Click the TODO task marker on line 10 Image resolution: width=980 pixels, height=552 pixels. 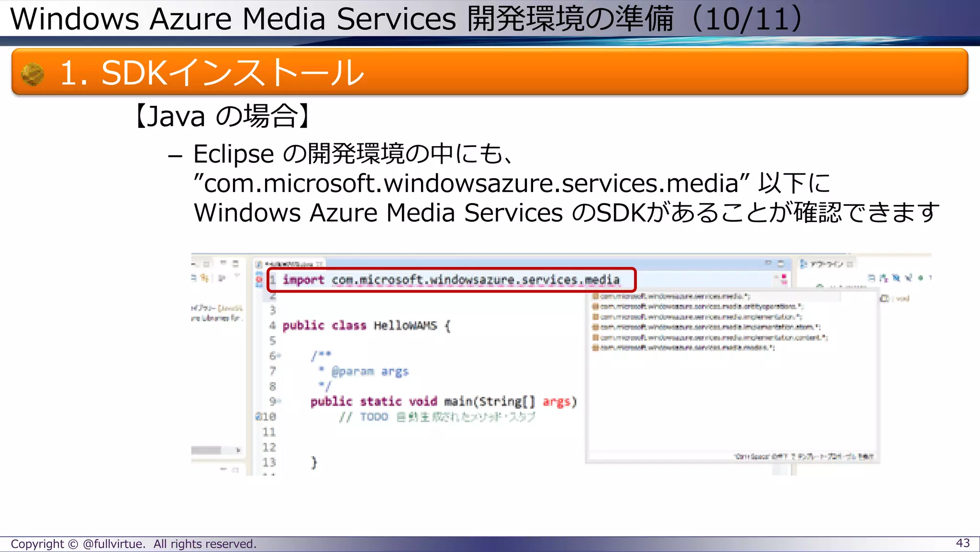coord(258,417)
